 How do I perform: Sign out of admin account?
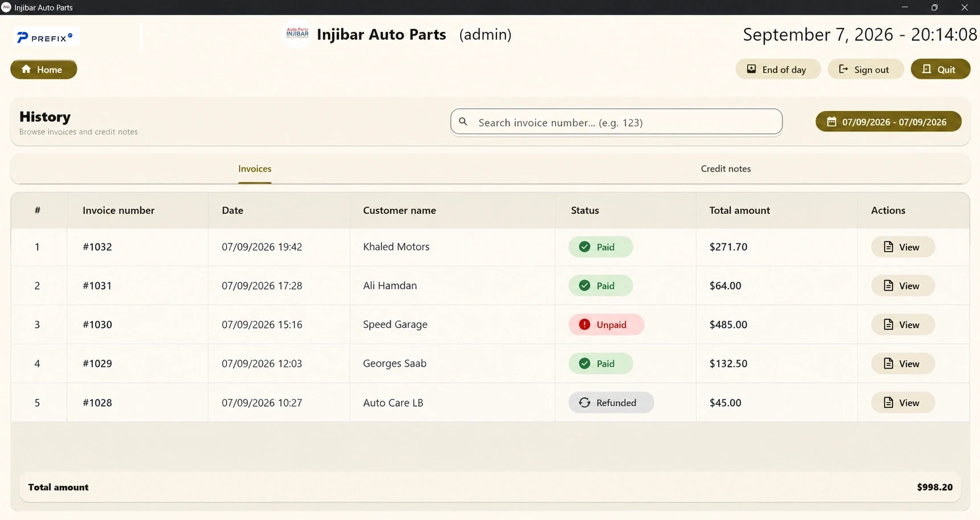(866, 69)
